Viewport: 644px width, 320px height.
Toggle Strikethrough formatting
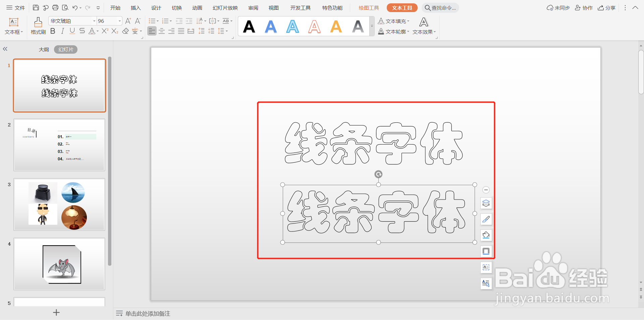pos(82,31)
